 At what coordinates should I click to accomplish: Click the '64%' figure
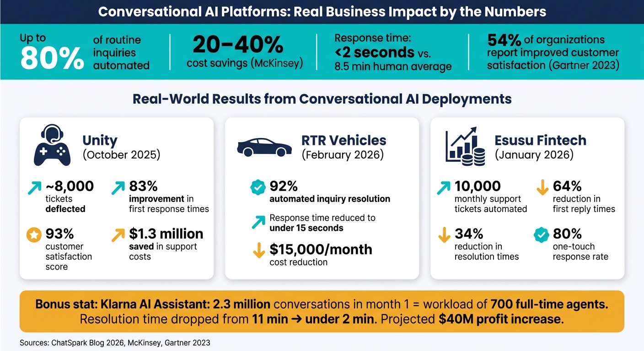567,186
